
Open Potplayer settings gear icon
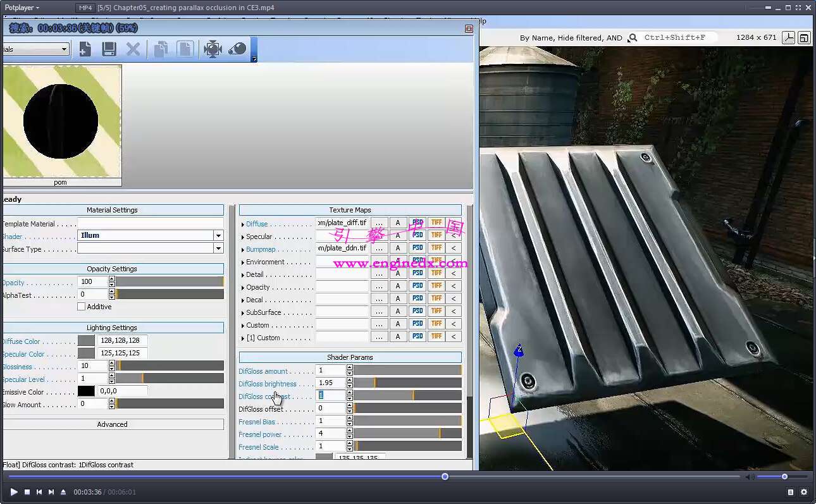point(804,492)
